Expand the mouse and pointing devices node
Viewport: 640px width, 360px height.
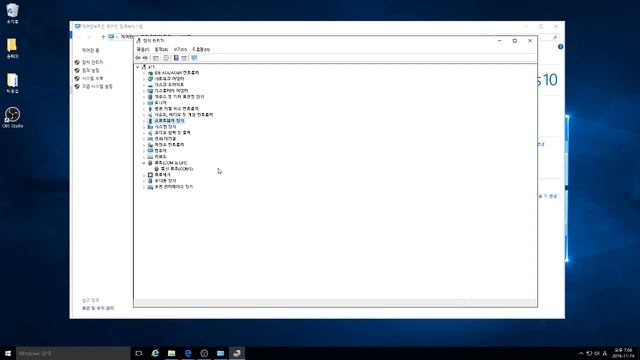(x=144, y=97)
